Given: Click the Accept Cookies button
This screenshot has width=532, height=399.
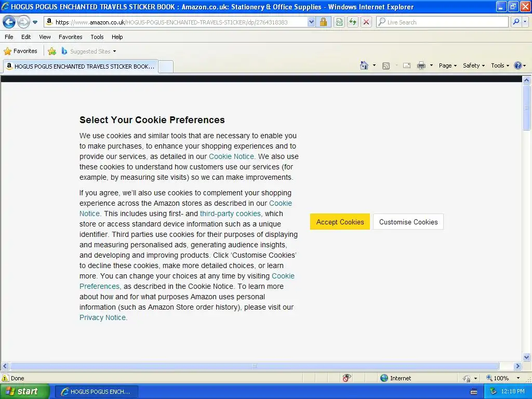Looking at the screenshot, I should pyautogui.click(x=340, y=222).
